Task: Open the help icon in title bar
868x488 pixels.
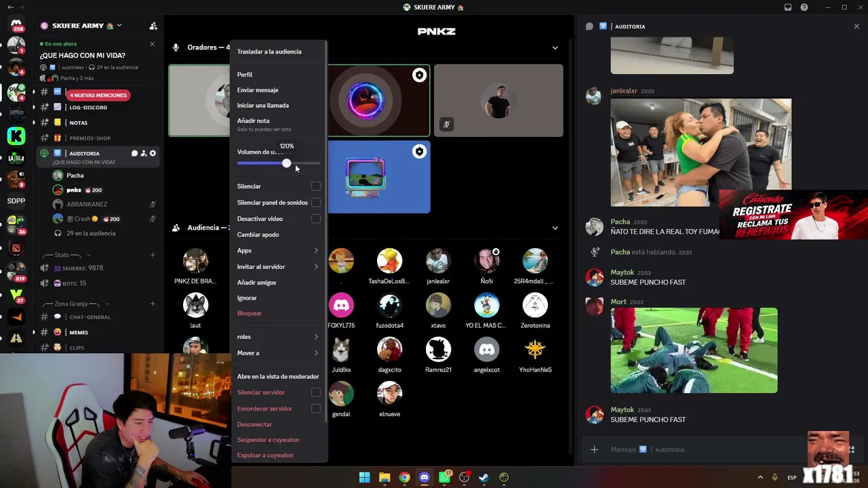Action: [804, 7]
